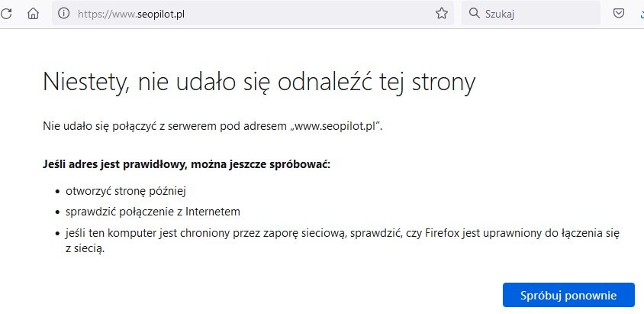
Task: Click the partially visible blue icon at toolbar's right edge
Action: pos(641,13)
